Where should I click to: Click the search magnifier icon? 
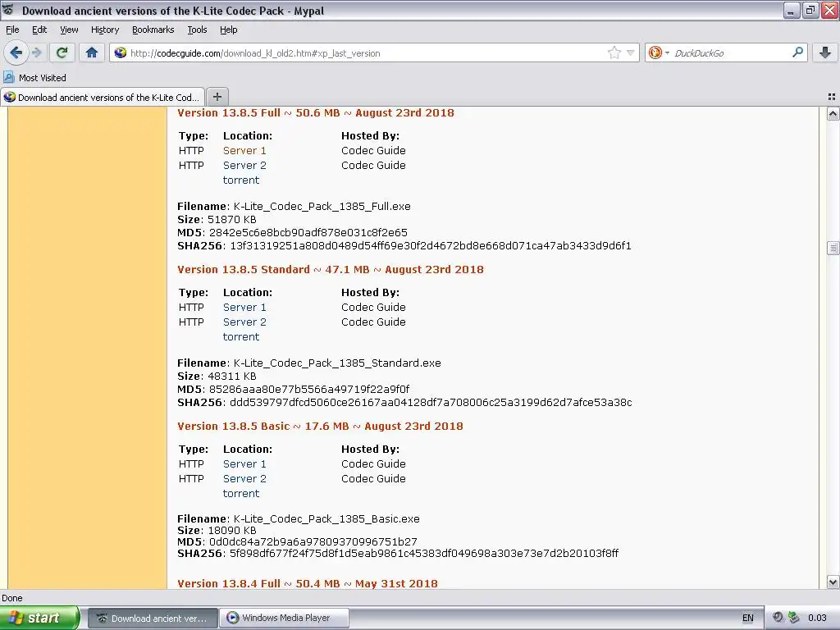[x=797, y=52]
